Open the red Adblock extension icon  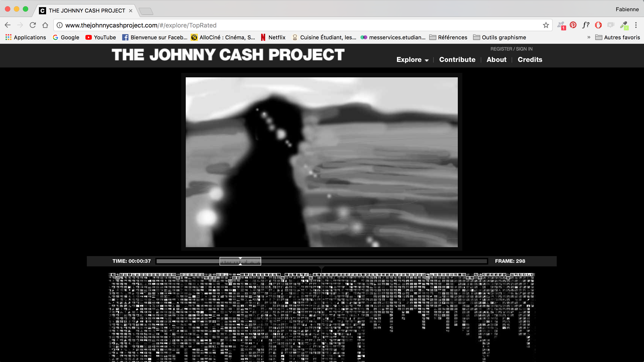tap(598, 25)
